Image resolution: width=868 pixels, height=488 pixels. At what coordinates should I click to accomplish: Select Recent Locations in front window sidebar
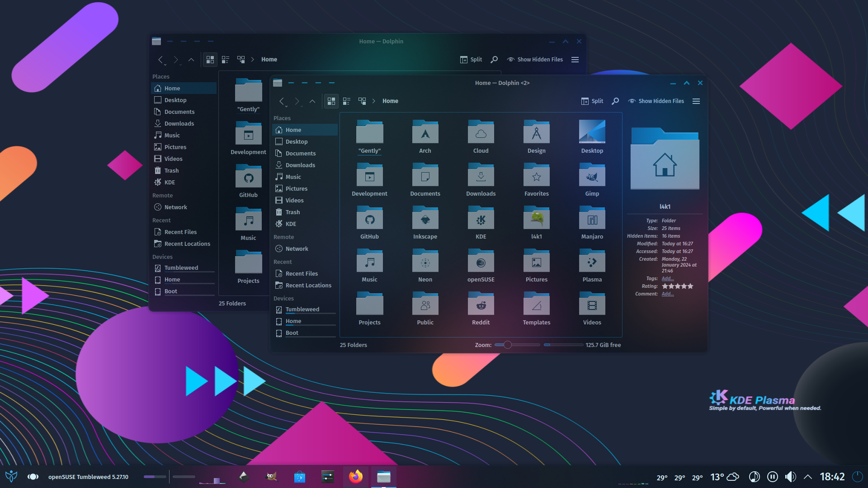pyautogui.click(x=305, y=286)
